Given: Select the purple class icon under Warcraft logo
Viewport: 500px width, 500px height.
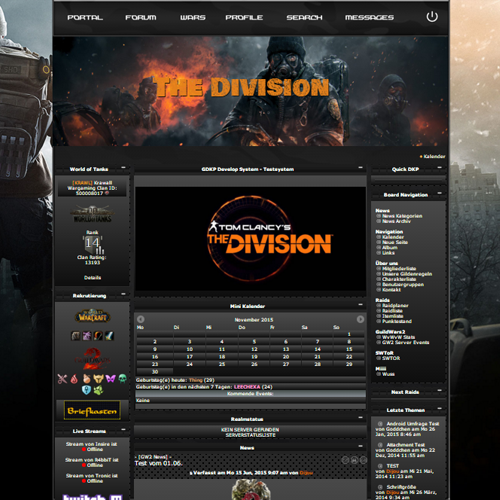Looking at the screenshot, I should click(87, 336).
